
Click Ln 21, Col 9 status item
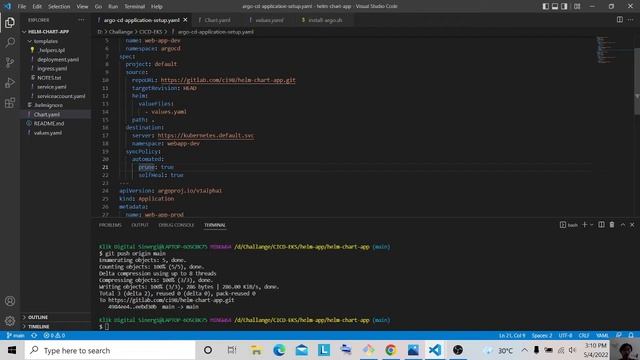512,336
